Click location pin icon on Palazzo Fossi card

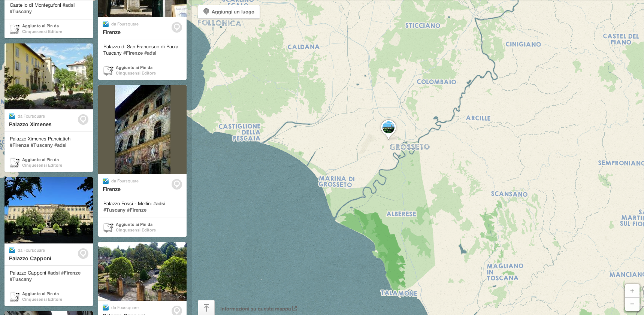coord(177,184)
